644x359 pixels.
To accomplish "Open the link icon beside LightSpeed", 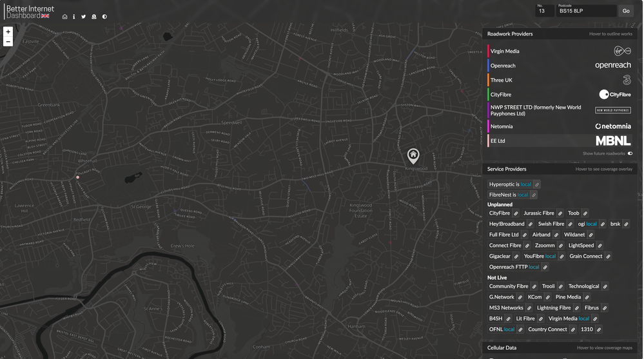I will point(600,246).
